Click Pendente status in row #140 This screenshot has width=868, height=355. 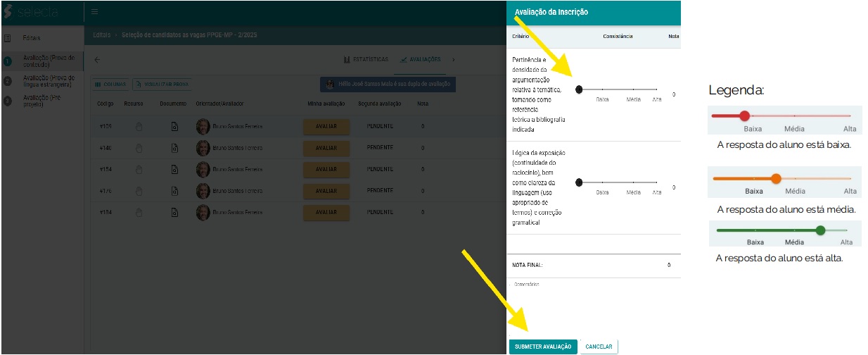coord(380,148)
